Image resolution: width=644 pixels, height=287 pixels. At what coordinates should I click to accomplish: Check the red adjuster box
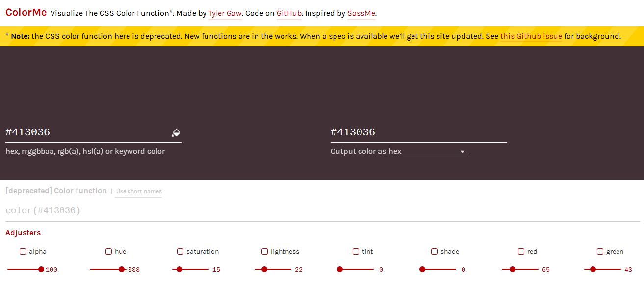(x=521, y=251)
